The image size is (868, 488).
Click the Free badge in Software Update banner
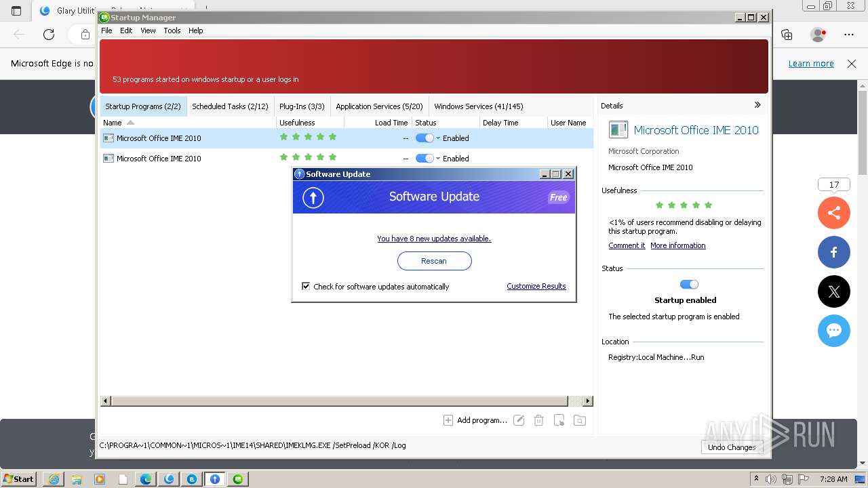(558, 197)
